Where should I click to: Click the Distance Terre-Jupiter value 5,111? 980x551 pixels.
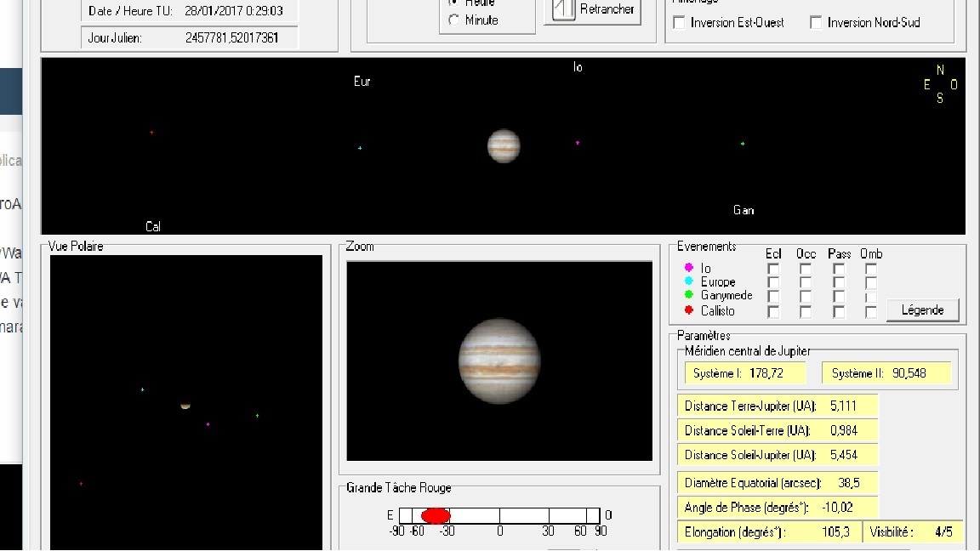pos(843,406)
